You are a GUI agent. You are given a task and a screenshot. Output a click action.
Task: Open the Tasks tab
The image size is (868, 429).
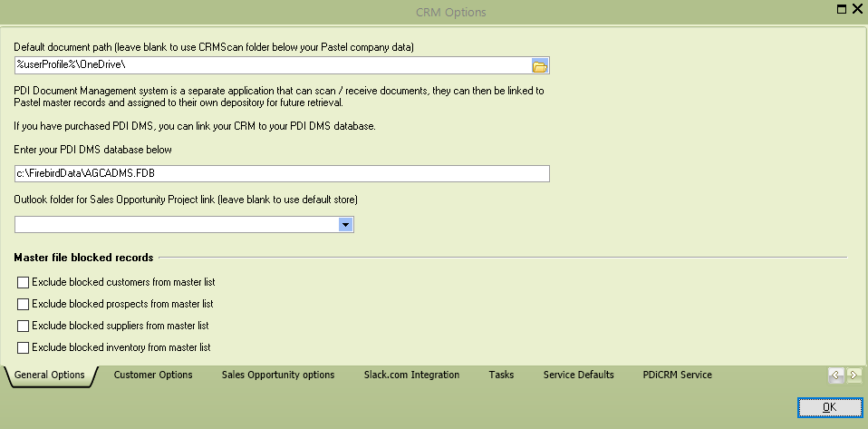click(501, 375)
